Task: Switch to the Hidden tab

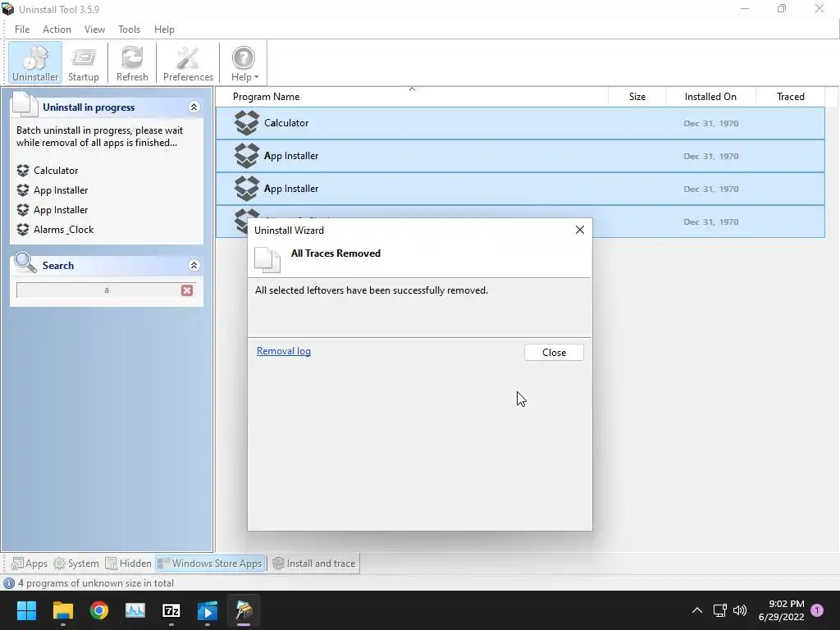Action: pos(129,564)
